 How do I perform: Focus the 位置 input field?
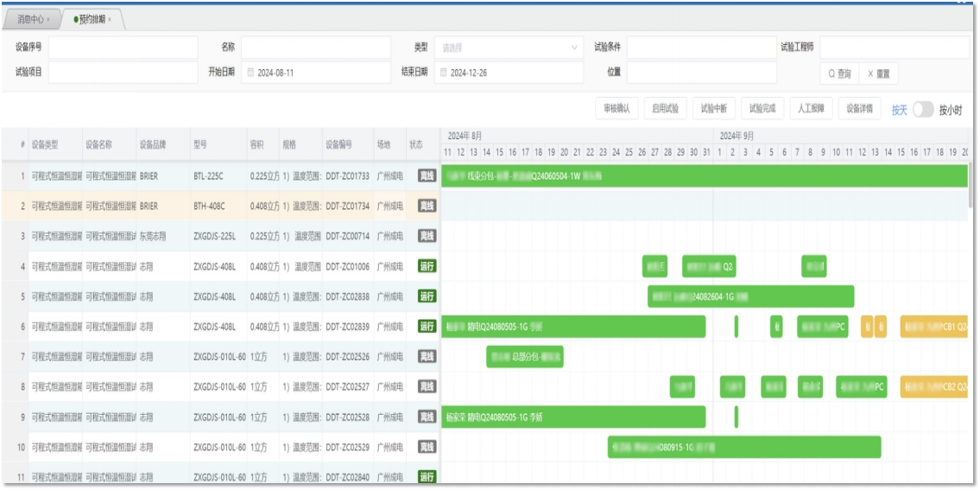(701, 73)
